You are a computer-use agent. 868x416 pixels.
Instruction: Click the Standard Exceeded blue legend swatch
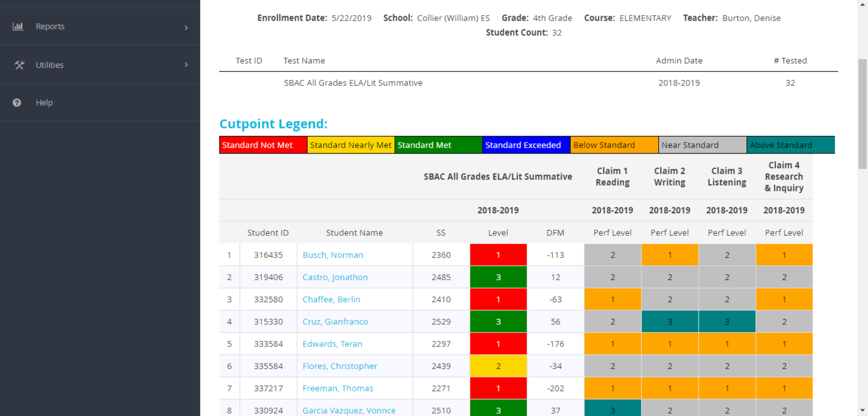(x=526, y=145)
